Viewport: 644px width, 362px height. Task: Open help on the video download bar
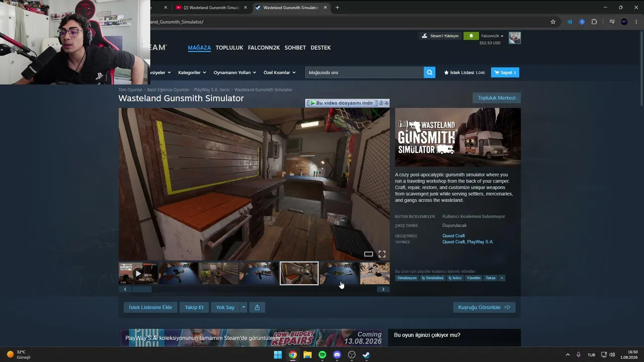[x=381, y=103]
